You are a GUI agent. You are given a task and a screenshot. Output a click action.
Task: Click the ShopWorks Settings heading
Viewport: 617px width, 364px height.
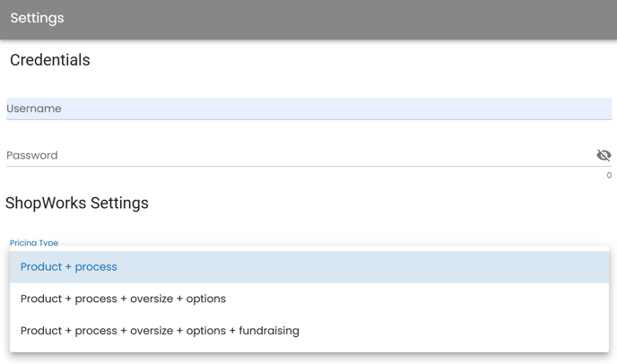(x=77, y=203)
